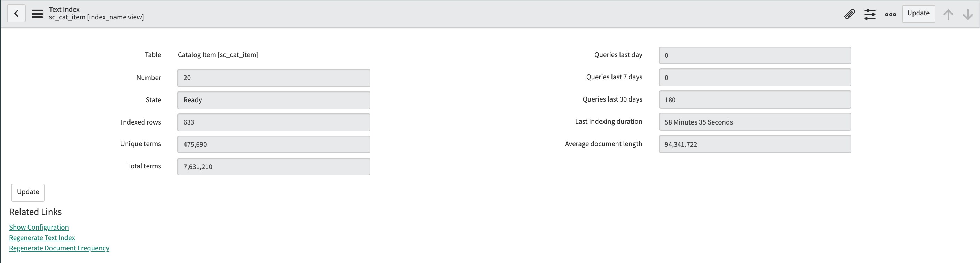
Task: Click the Average document length label
Action: tap(603, 144)
